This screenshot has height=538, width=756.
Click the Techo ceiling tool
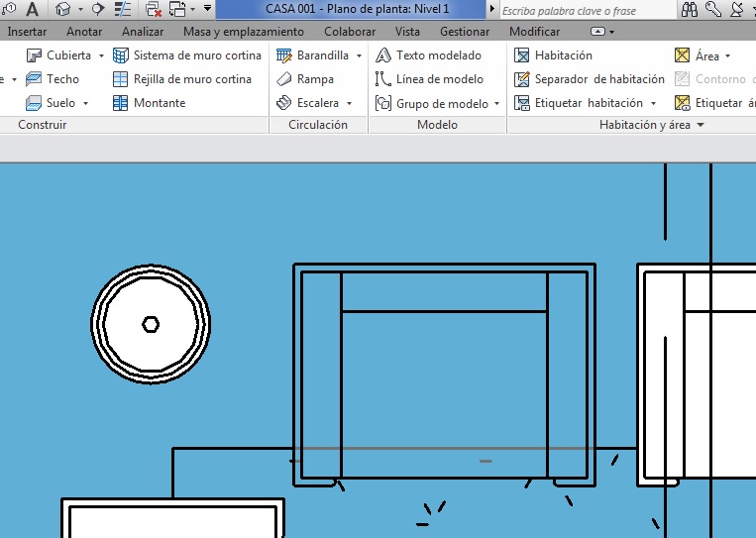tap(53, 79)
